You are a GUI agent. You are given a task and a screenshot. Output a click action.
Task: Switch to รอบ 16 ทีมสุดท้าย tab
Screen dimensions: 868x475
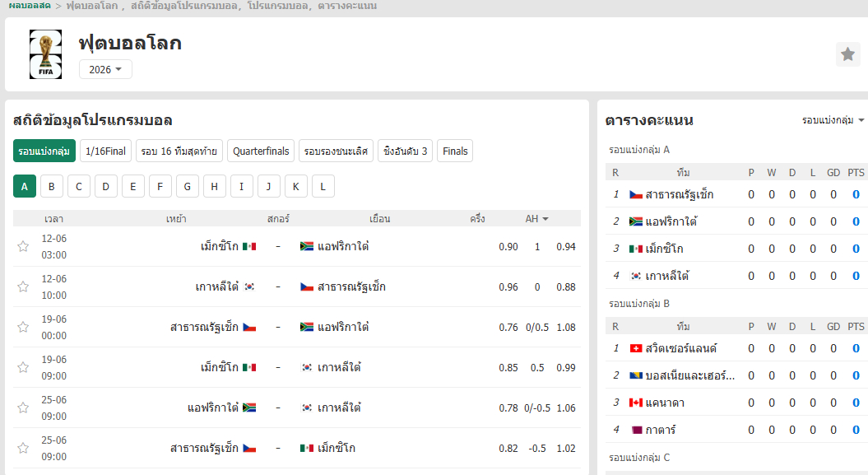179,151
